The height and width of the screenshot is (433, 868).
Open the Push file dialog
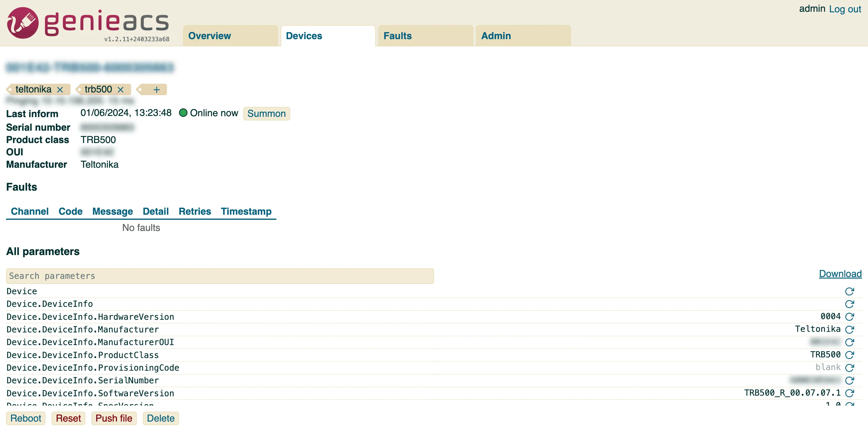(x=114, y=418)
